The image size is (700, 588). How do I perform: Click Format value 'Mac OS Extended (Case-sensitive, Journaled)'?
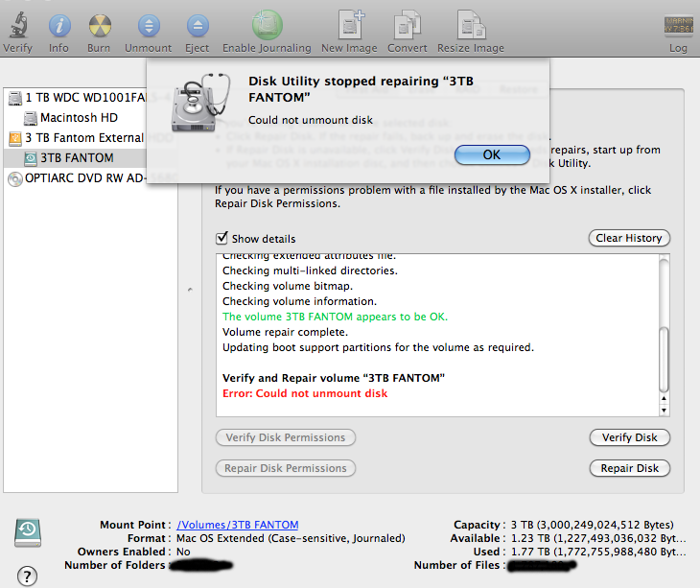coord(291,538)
